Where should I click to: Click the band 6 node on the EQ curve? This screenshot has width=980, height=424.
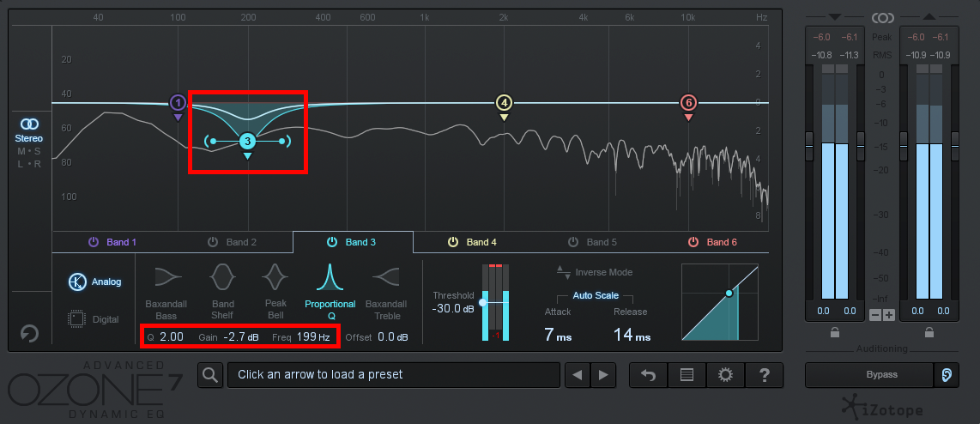(688, 102)
